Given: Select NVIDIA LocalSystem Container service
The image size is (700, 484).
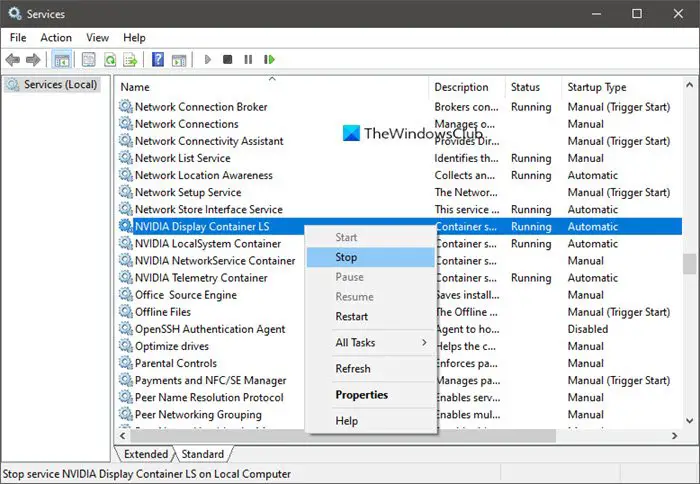Looking at the screenshot, I should pyautogui.click(x=208, y=243).
